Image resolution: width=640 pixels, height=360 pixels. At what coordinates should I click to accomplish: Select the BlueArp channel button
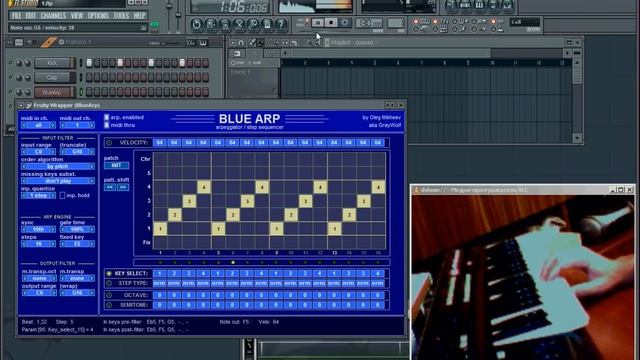pos(55,92)
